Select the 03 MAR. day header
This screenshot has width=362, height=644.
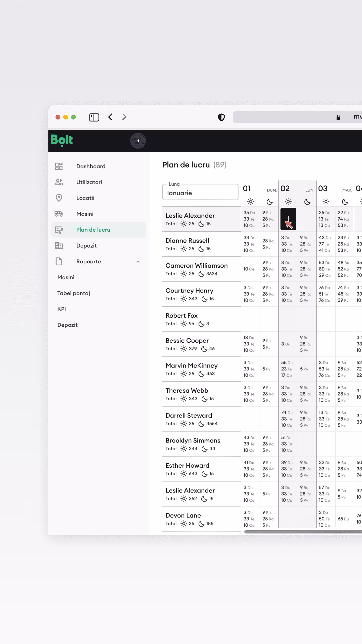click(335, 189)
